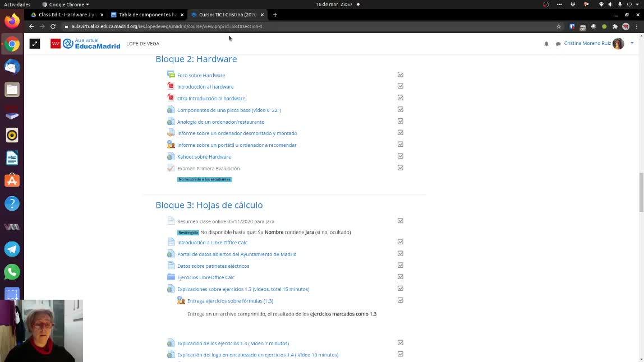Toggle completion checkbox for Componentes de una placa base
Image resolution: width=644 pixels, height=362 pixels.
(401, 109)
